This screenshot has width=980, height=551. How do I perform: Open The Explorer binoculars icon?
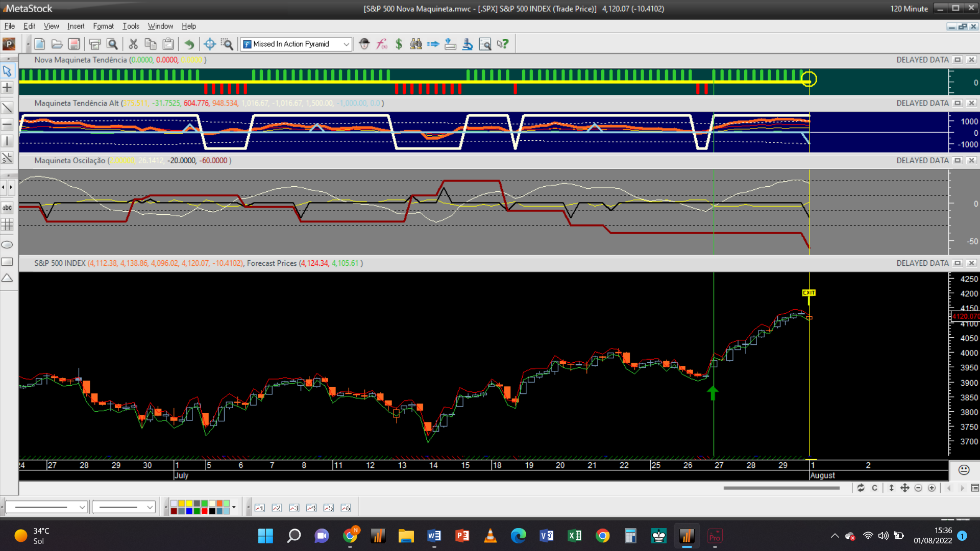point(416,44)
